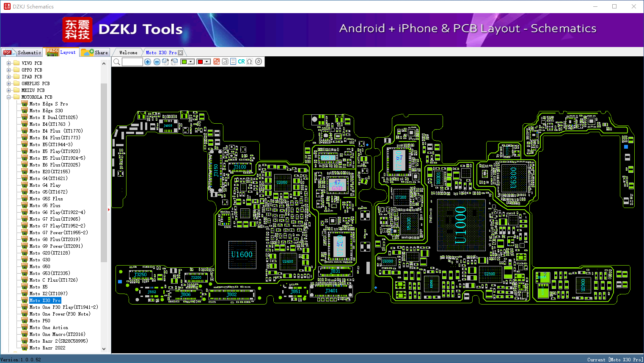Open Moto E Dual(XT1025) layout
The image size is (644, 363).
pyautogui.click(x=54, y=117)
